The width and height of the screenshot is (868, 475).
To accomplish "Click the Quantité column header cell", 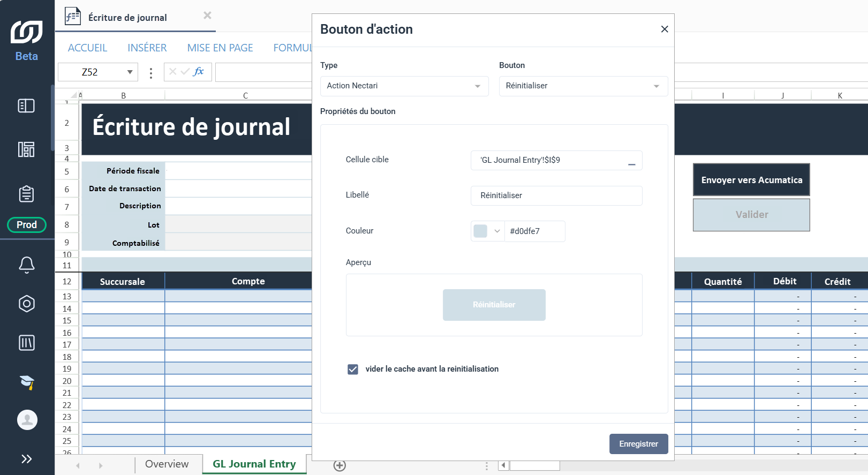I will pyautogui.click(x=723, y=281).
